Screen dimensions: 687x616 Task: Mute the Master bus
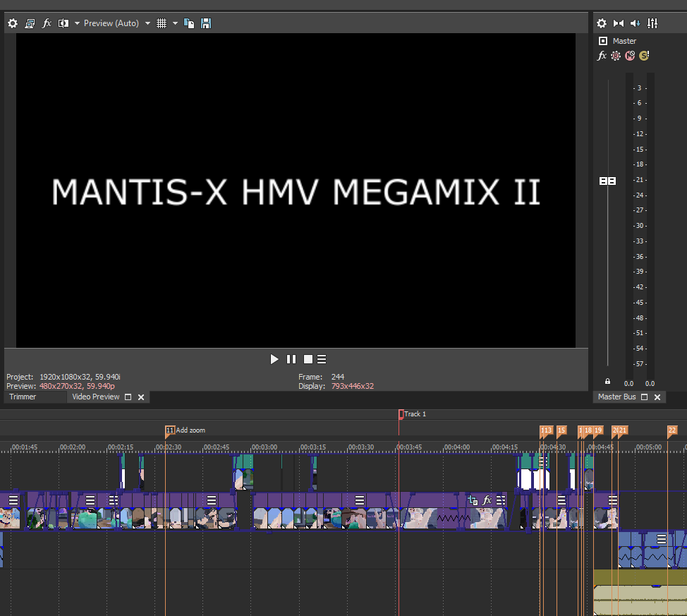(x=630, y=56)
